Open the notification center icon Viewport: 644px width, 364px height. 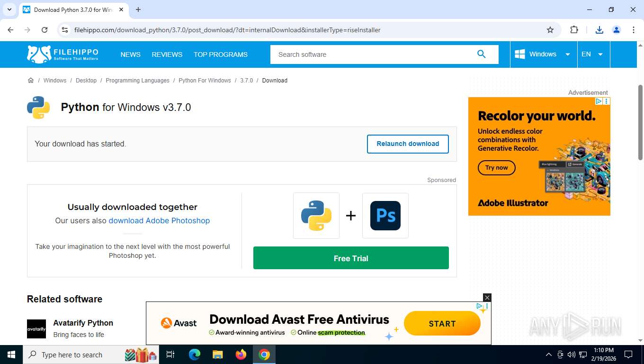628,355
